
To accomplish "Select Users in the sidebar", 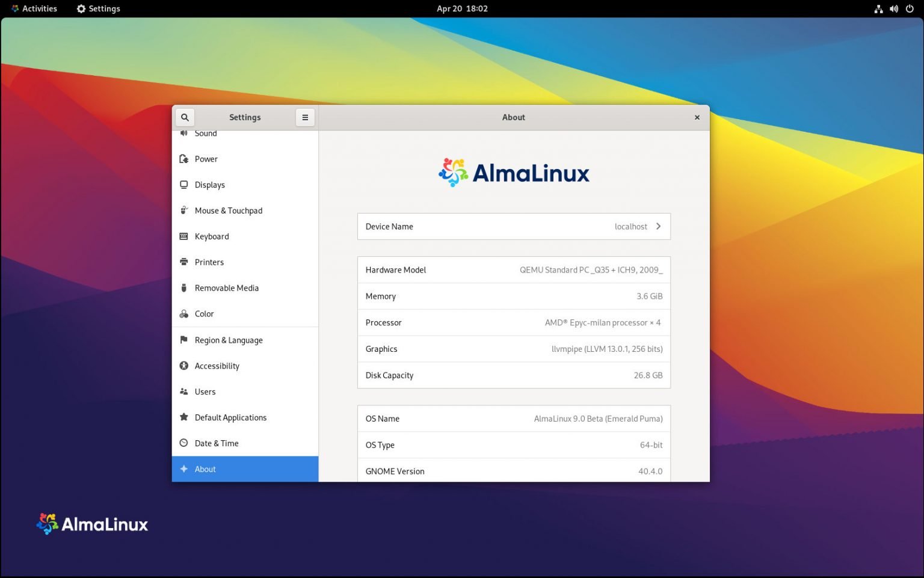I will (x=205, y=392).
